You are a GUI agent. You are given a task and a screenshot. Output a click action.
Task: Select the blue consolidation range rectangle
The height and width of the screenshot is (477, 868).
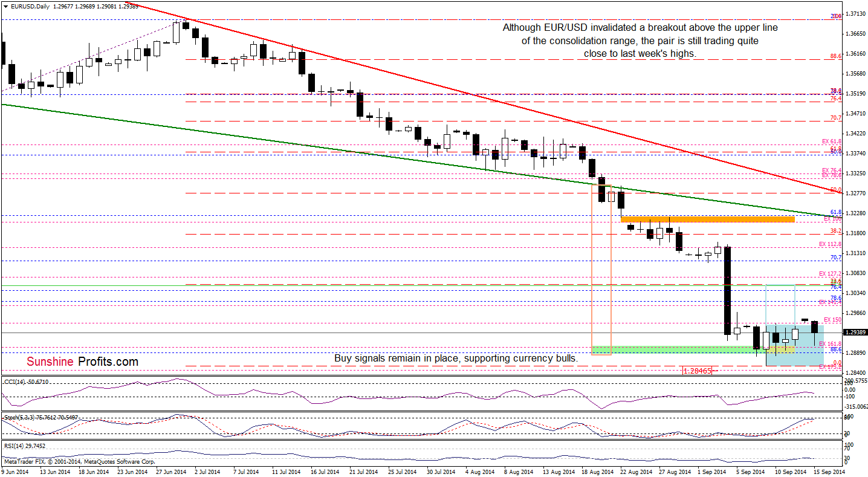pos(795,345)
